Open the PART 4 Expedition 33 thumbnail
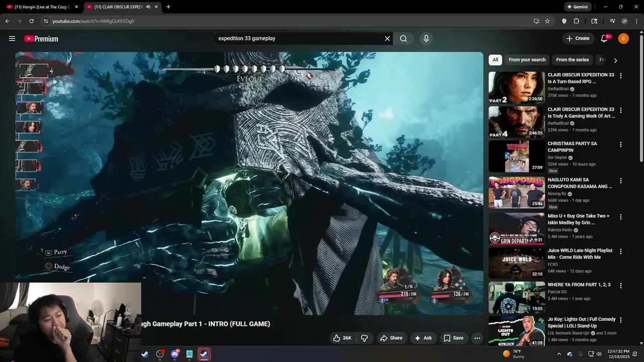 (517, 122)
